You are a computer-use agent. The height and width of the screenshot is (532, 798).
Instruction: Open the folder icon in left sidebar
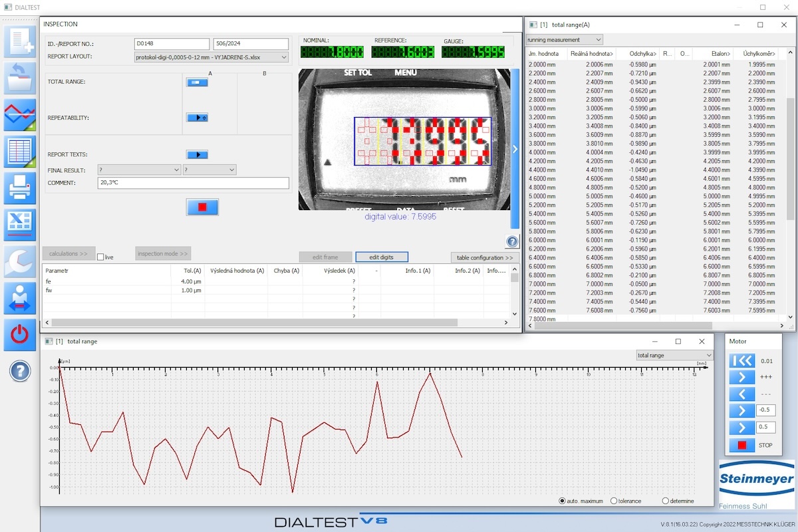pyautogui.click(x=20, y=78)
